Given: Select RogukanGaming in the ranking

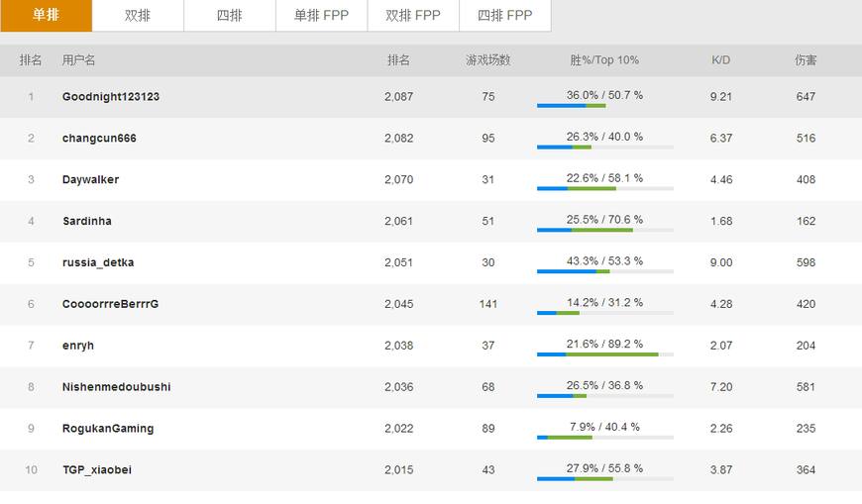Looking at the screenshot, I should point(108,429).
